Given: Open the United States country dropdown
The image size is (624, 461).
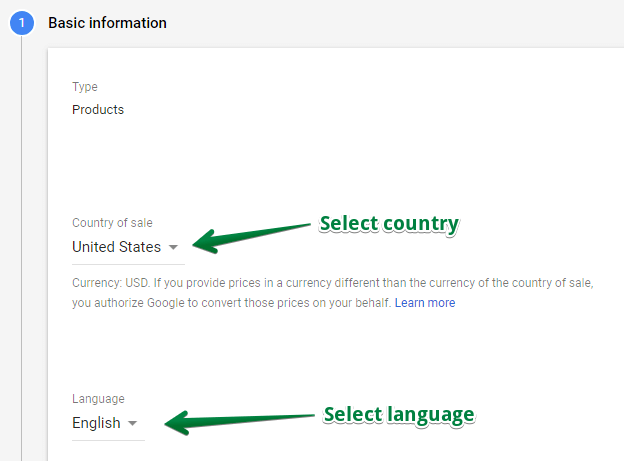Looking at the screenshot, I should [128, 247].
